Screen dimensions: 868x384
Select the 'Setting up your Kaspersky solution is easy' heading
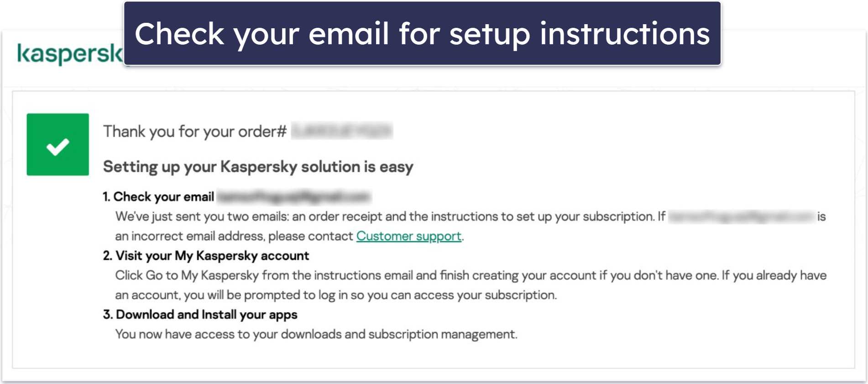pyautogui.click(x=258, y=167)
